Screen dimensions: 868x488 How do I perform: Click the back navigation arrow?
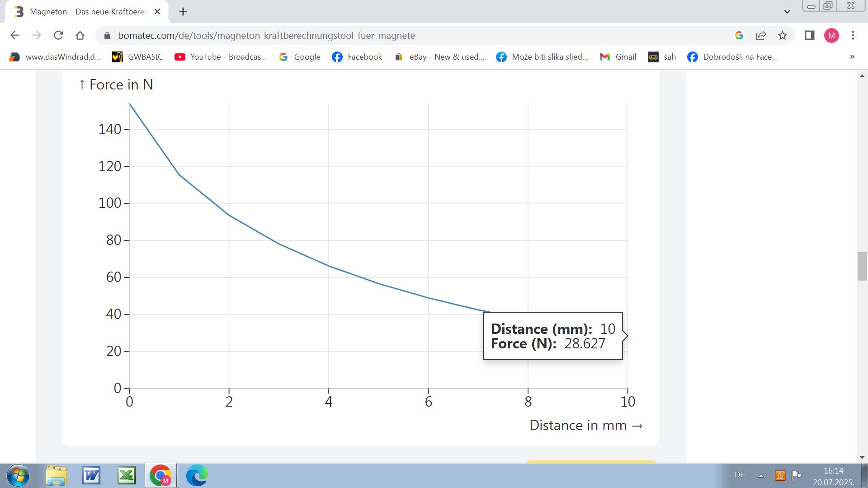(15, 35)
